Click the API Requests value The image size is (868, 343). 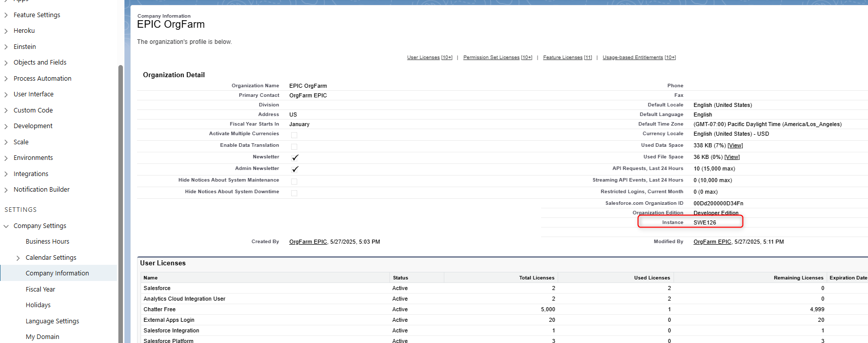[x=714, y=169]
